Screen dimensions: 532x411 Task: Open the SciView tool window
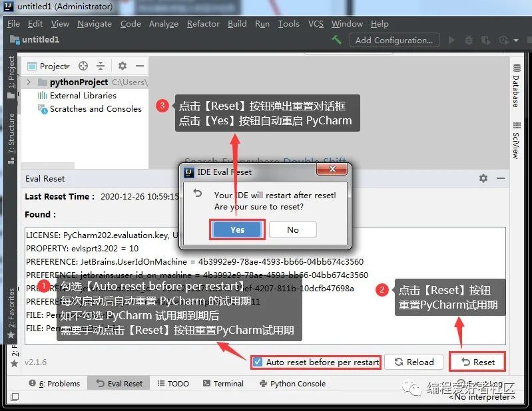(516, 140)
